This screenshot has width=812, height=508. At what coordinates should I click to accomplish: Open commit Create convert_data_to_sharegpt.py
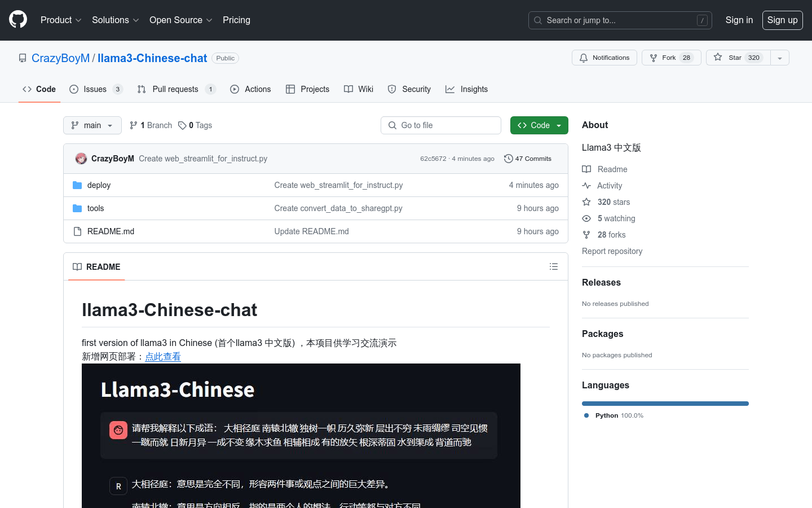[338, 208]
